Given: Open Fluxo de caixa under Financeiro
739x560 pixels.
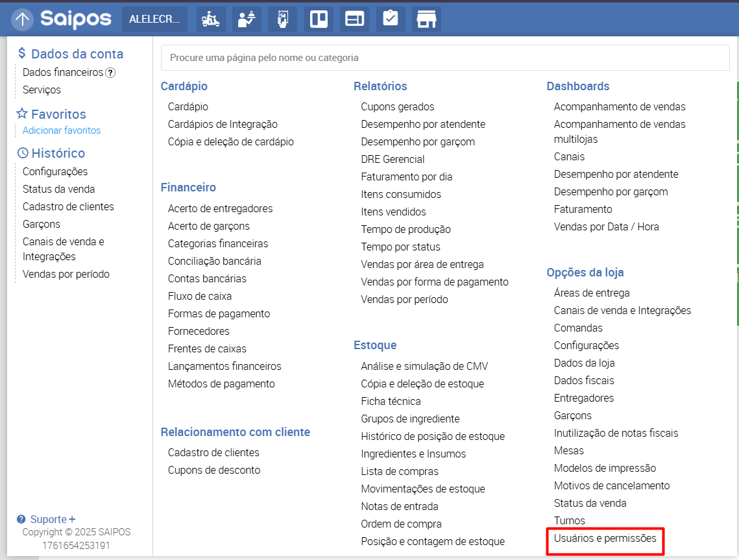Looking at the screenshot, I should [x=200, y=296].
